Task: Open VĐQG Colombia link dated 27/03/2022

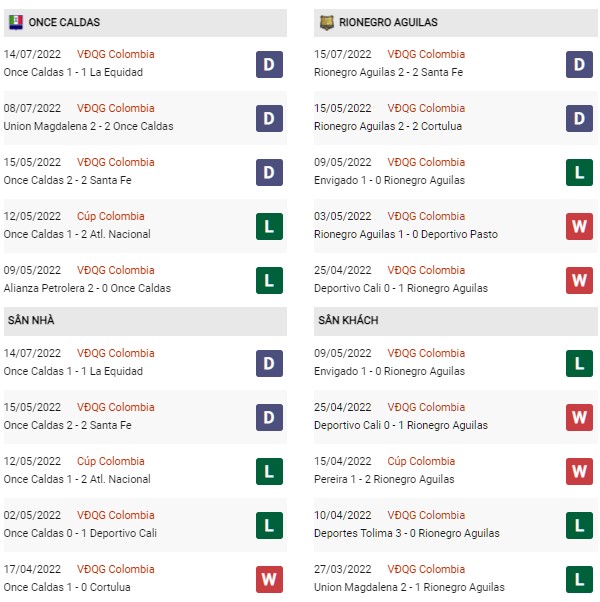Action: (426, 569)
